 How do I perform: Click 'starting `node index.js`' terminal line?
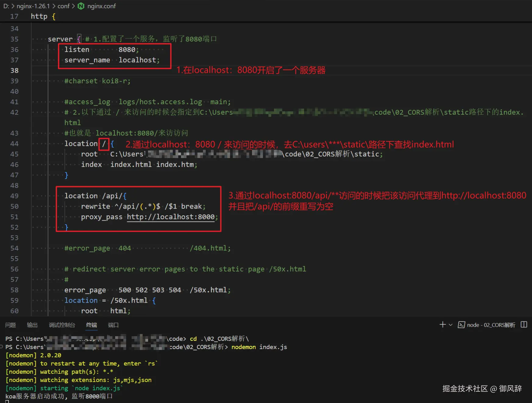[82, 388]
